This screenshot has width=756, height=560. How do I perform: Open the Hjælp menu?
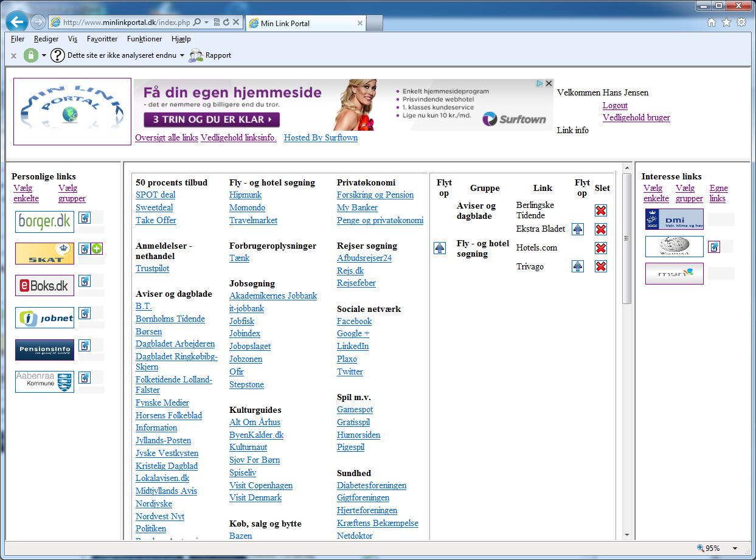[x=181, y=39]
